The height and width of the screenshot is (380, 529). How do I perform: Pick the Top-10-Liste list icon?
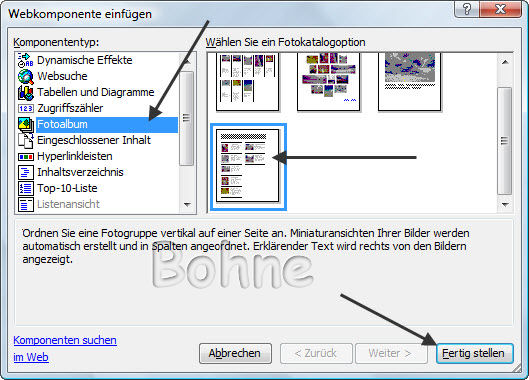coord(26,188)
